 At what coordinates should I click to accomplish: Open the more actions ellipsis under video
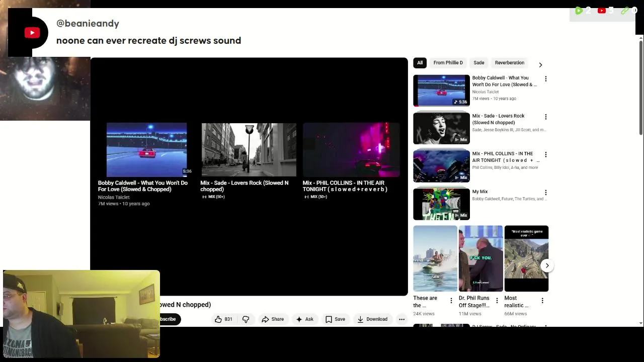coord(401,319)
